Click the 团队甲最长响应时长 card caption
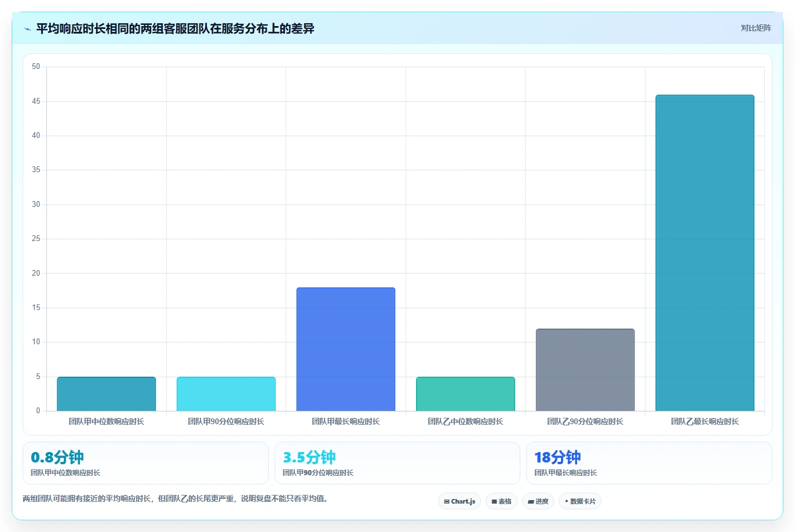Image resolution: width=795 pixels, height=532 pixels. coord(566,473)
